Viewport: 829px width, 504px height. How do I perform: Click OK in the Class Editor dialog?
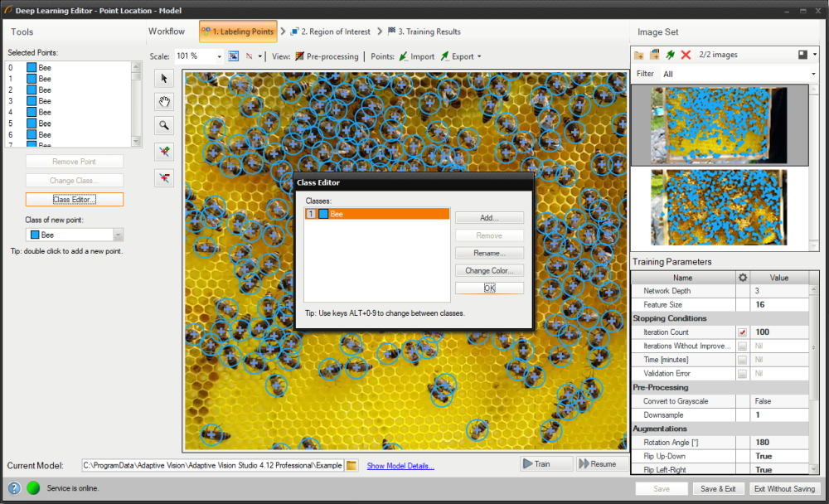tap(489, 288)
